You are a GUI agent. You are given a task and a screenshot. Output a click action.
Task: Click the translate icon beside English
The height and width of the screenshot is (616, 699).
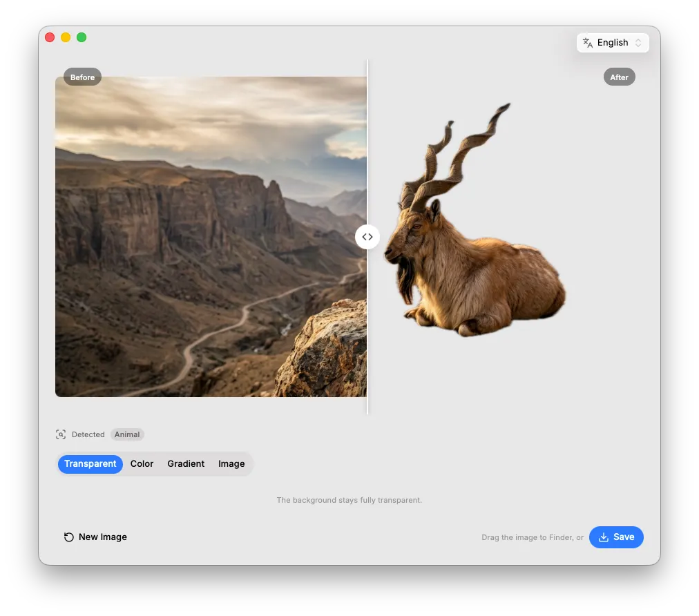click(588, 43)
